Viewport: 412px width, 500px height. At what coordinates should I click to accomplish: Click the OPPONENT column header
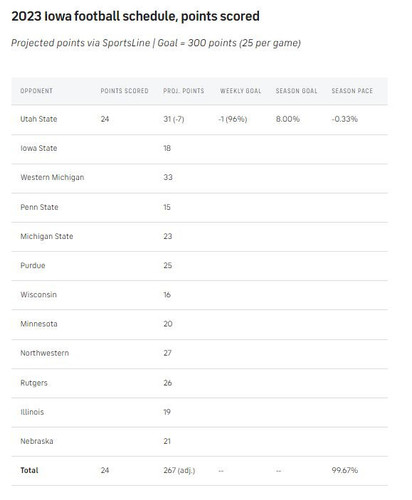[36, 91]
